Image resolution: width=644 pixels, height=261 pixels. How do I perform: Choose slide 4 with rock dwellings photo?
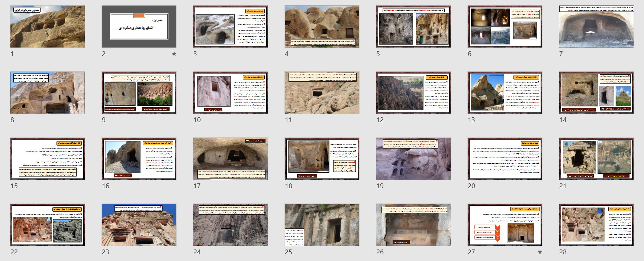tap(322, 26)
